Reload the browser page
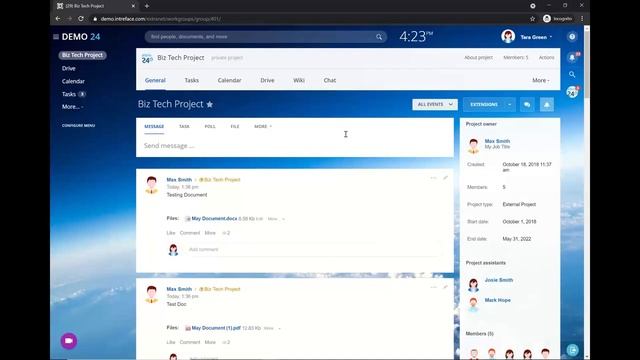 pyautogui.click(x=81, y=19)
